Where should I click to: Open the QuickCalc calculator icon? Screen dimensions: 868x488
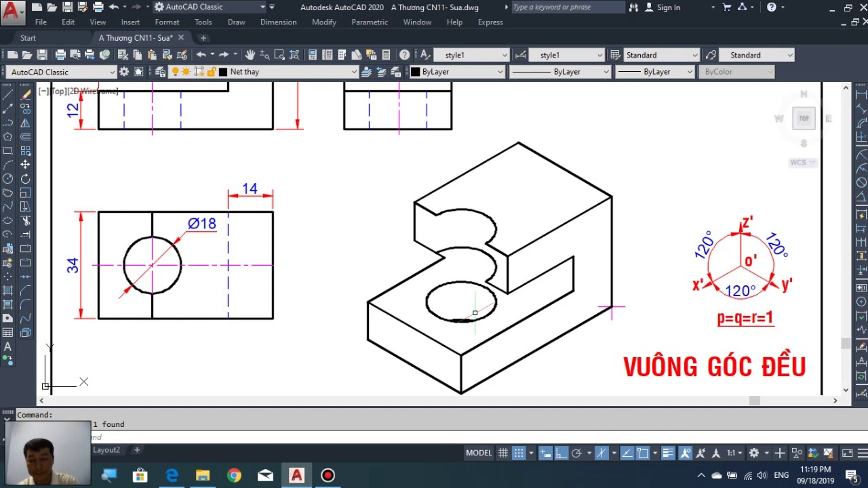(x=386, y=55)
